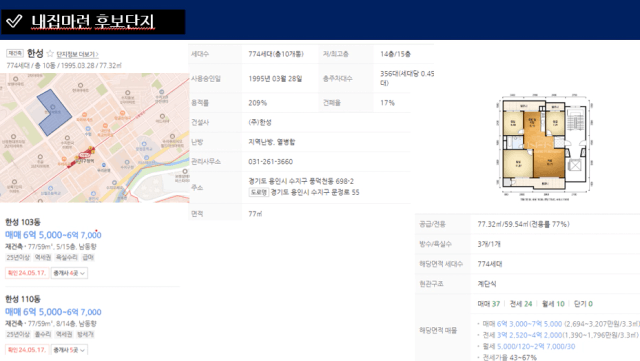Click the 확인 24.05.17. badge on the 103동 listing
Screen dimensions: 640x361
pyautogui.click(x=27, y=273)
